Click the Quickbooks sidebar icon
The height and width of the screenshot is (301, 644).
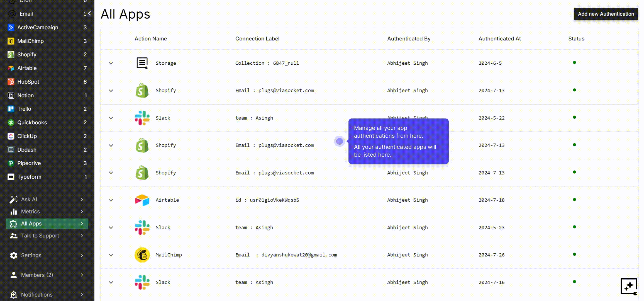pos(11,123)
